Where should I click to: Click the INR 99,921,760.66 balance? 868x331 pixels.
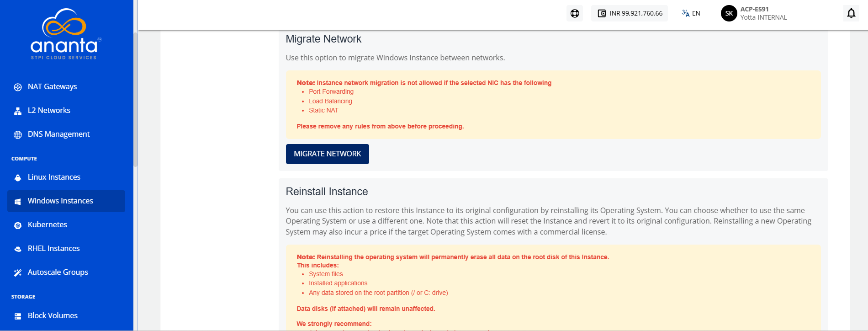[x=636, y=13]
